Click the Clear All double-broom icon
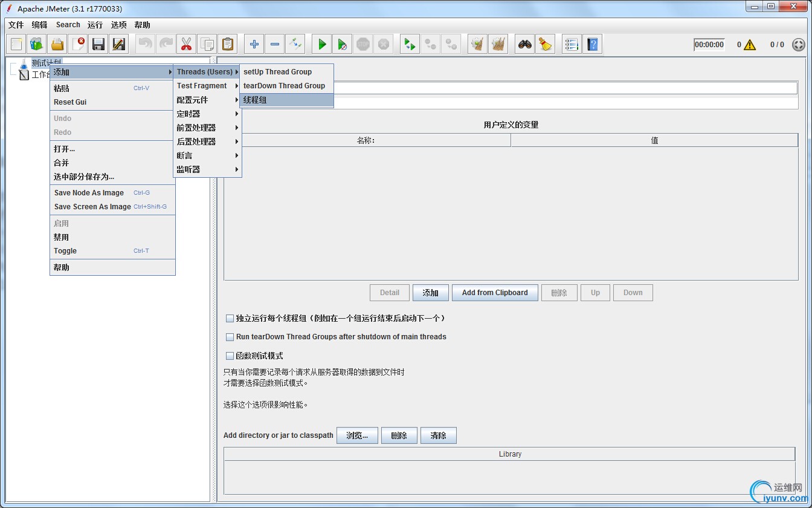 pyautogui.click(x=498, y=44)
